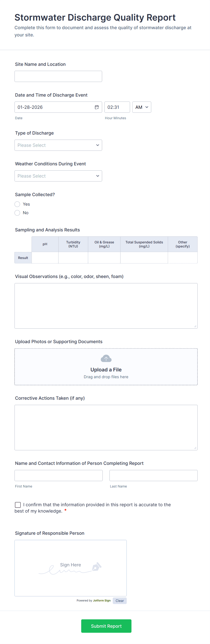Focus the Visual Observations text area
The width and height of the screenshot is (210, 644).
106,306
